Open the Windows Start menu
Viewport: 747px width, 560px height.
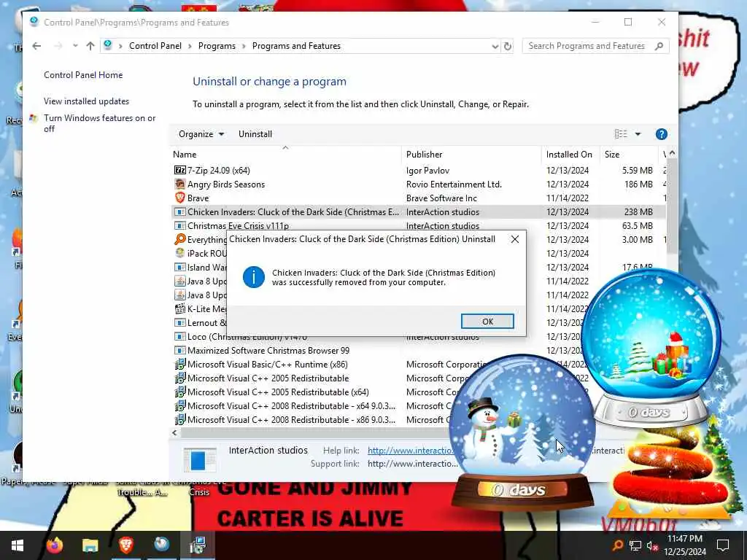(x=18, y=545)
